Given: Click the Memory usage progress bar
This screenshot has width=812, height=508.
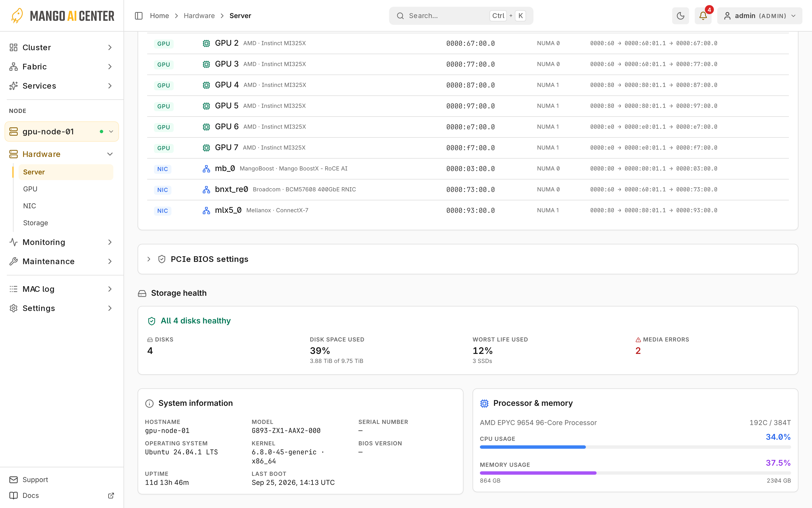Looking at the screenshot, I should click(x=635, y=473).
